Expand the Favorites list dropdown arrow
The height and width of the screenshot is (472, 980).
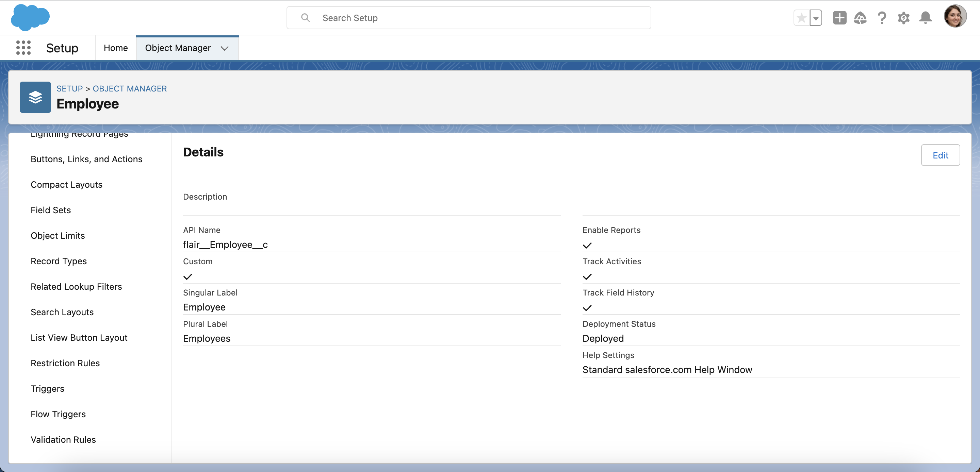pyautogui.click(x=816, y=18)
